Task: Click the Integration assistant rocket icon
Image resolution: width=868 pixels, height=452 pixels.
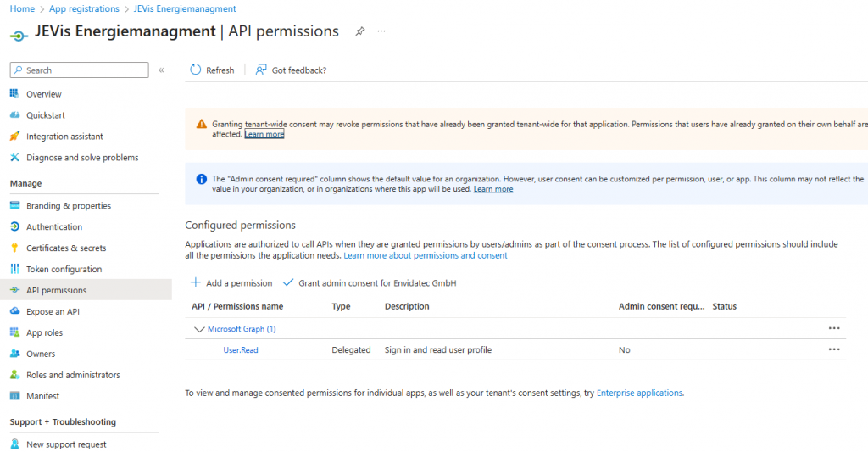Action: click(x=14, y=137)
